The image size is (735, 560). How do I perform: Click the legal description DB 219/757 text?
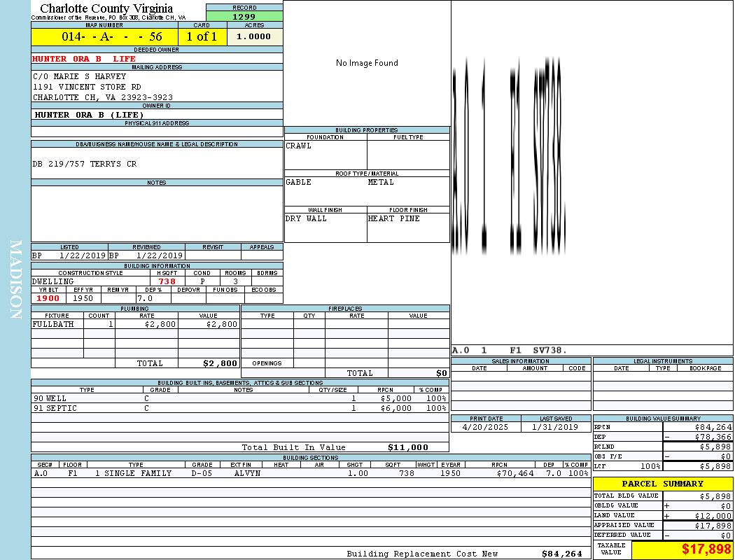click(x=85, y=164)
